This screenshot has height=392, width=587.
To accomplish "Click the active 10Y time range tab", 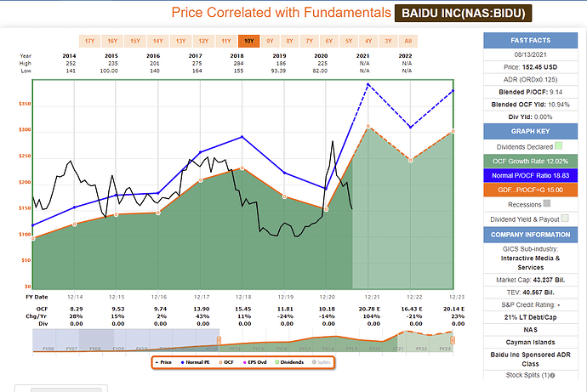I will coord(249,41).
